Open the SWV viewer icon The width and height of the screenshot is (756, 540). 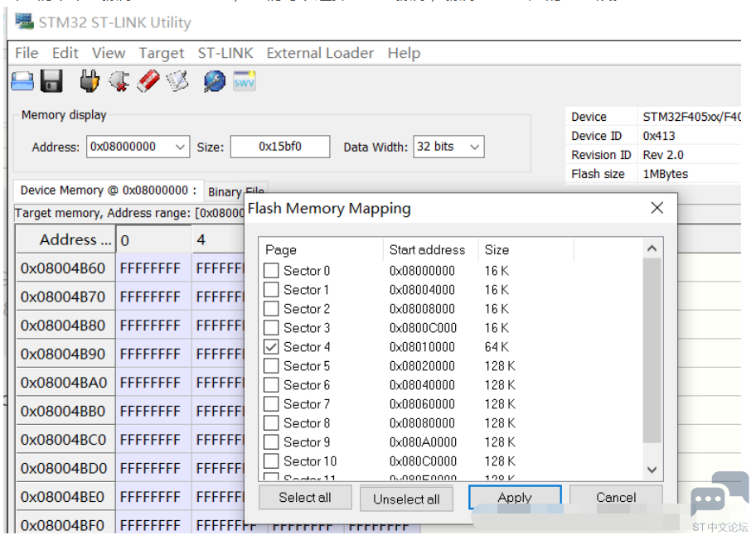(x=244, y=81)
